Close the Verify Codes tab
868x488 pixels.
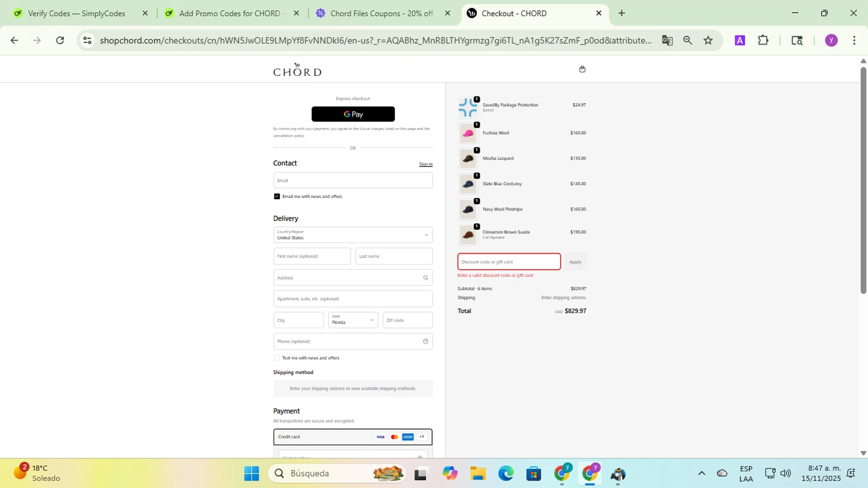pos(145,13)
